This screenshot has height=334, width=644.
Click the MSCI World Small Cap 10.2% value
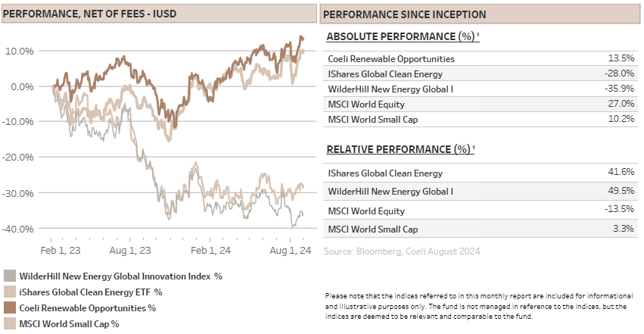click(621, 119)
